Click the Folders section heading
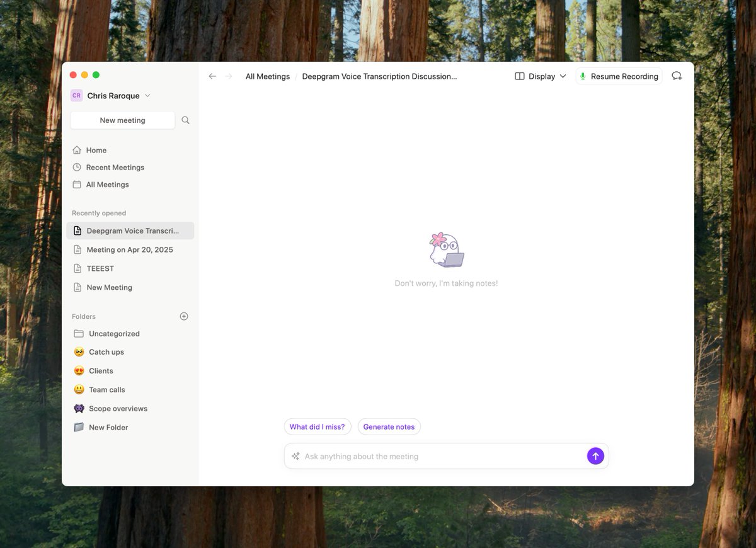 [84, 316]
